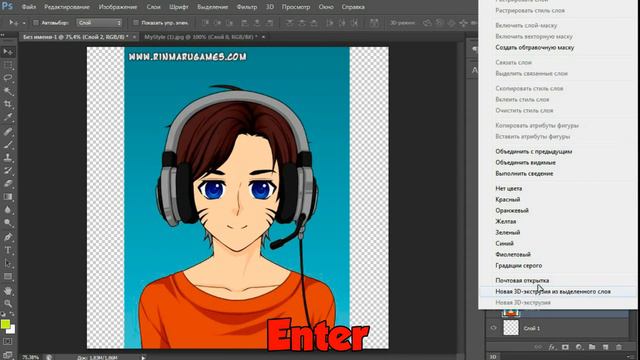Open the Слои menu

(x=153, y=7)
